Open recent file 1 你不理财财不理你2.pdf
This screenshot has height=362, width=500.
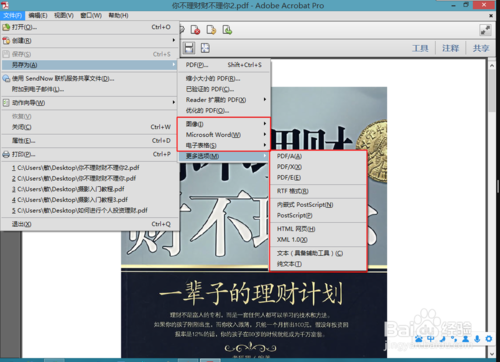89,168
